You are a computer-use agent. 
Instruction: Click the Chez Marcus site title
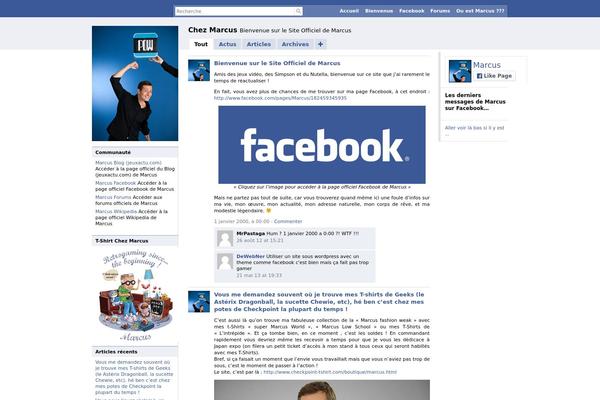point(212,30)
